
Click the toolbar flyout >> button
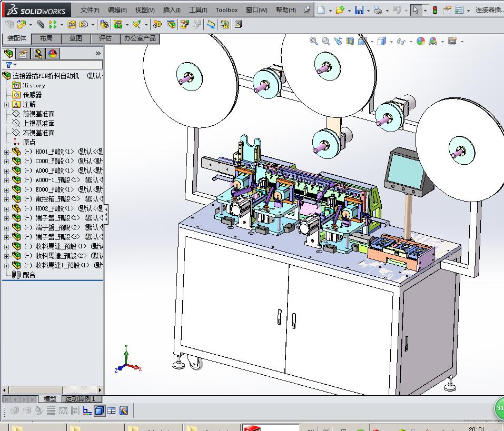97,53
